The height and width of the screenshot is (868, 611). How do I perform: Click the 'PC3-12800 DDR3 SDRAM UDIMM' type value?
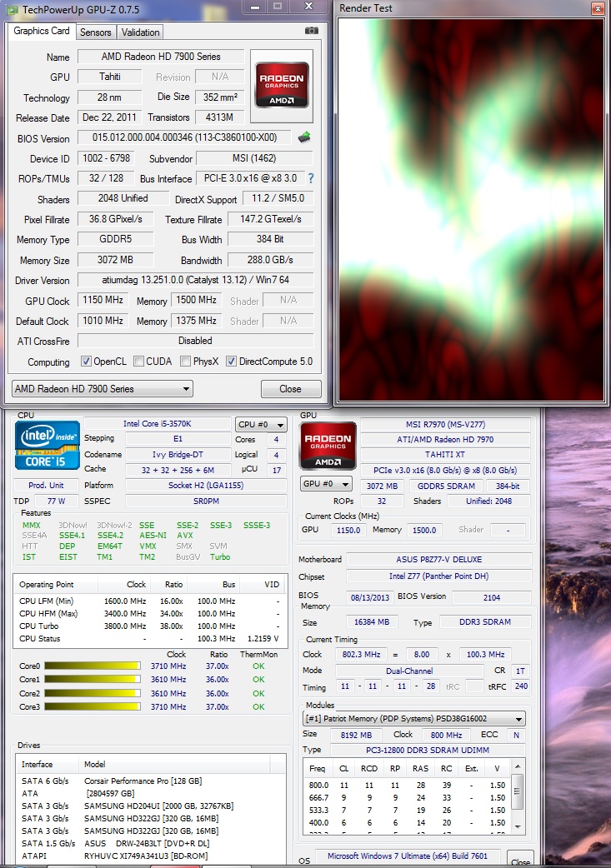coord(428,750)
